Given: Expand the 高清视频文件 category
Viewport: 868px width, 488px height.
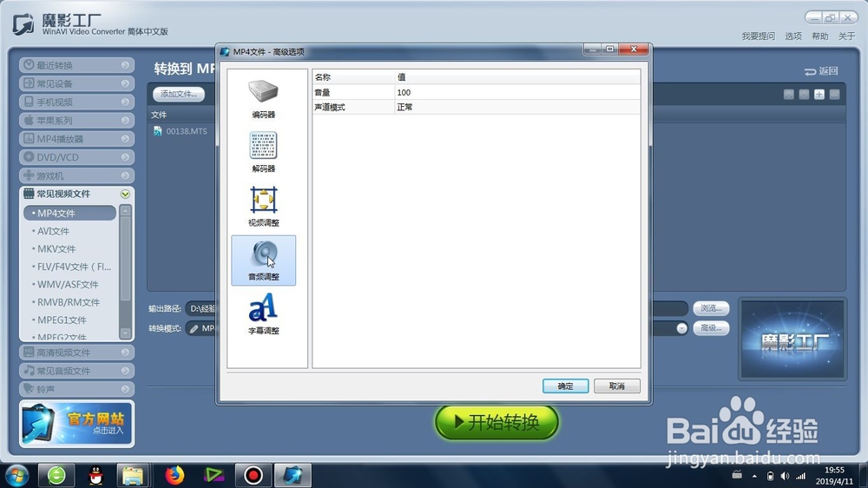Looking at the screenshot, I should [77, 353].
